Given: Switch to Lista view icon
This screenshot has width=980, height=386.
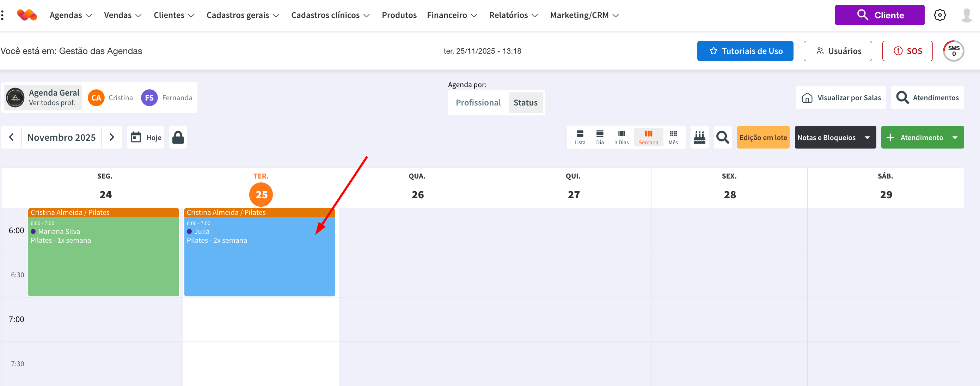Looking at the screenshot, I should [580, 137].
